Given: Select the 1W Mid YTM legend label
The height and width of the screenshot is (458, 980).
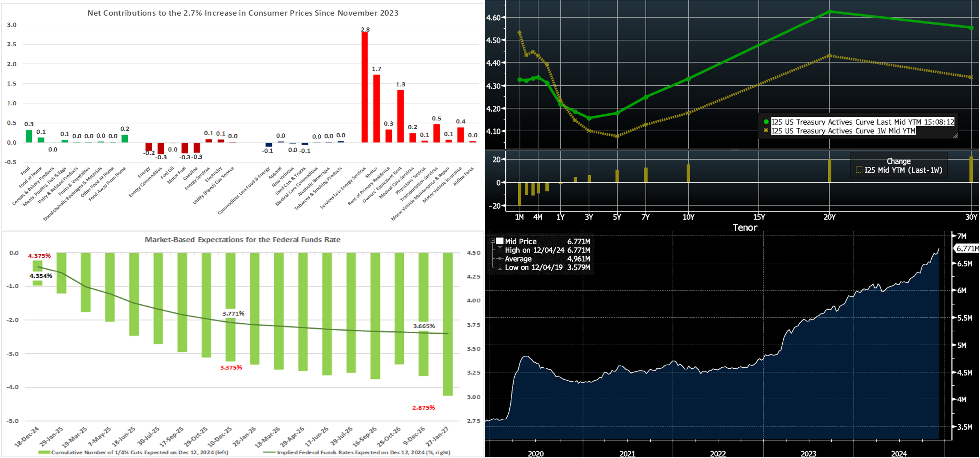Looking at the screenshot, I should [x=843, y=131].
